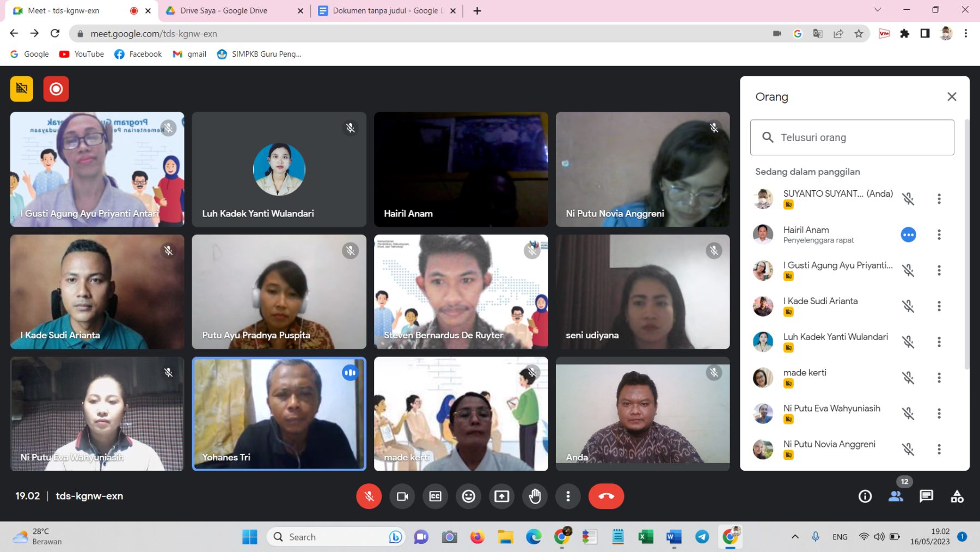Click the Telusuri orang search field

click(860, 137)
